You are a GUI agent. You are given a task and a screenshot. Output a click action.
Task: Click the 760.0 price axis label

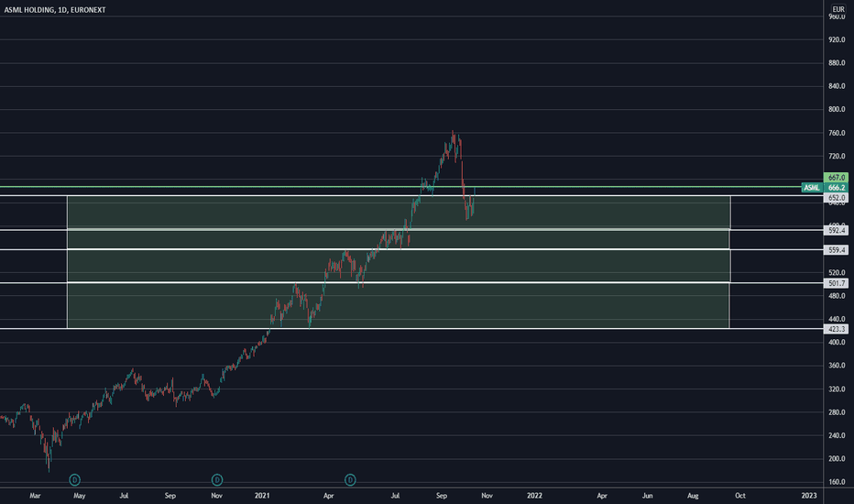(837, 133)
